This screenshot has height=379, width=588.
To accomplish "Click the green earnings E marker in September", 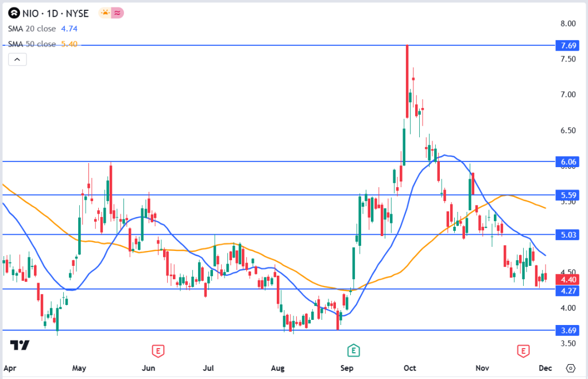I will click(354, 350).
